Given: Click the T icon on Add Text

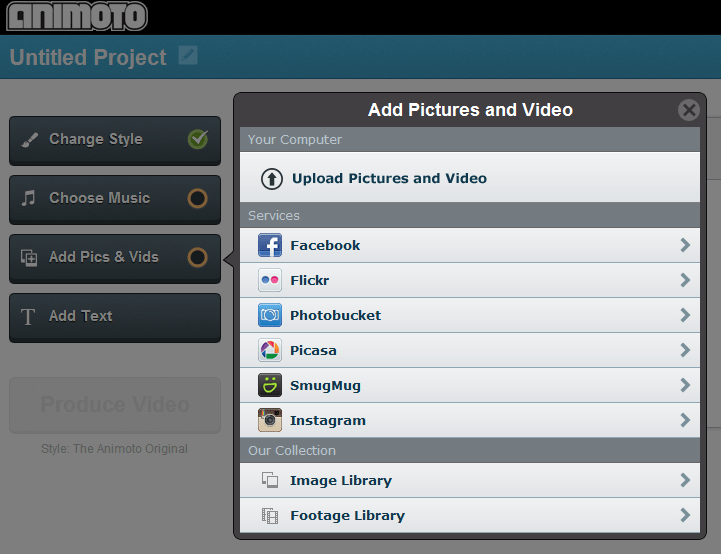Looking at the screenshot, I should tap(28, 317).
